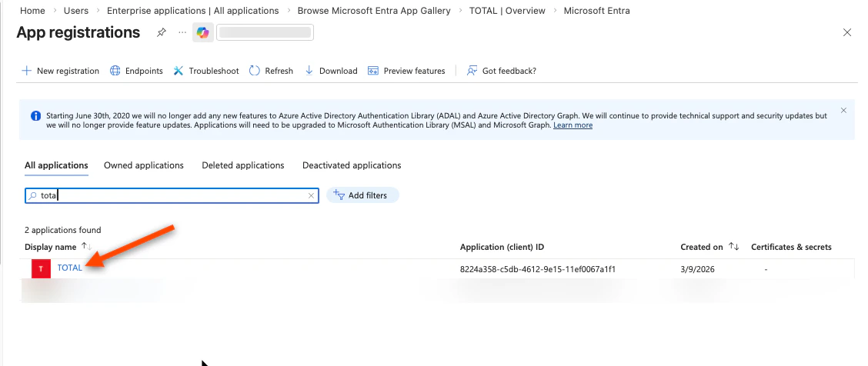
Task: Click the 2 applications found text
Action: point(63,230)
